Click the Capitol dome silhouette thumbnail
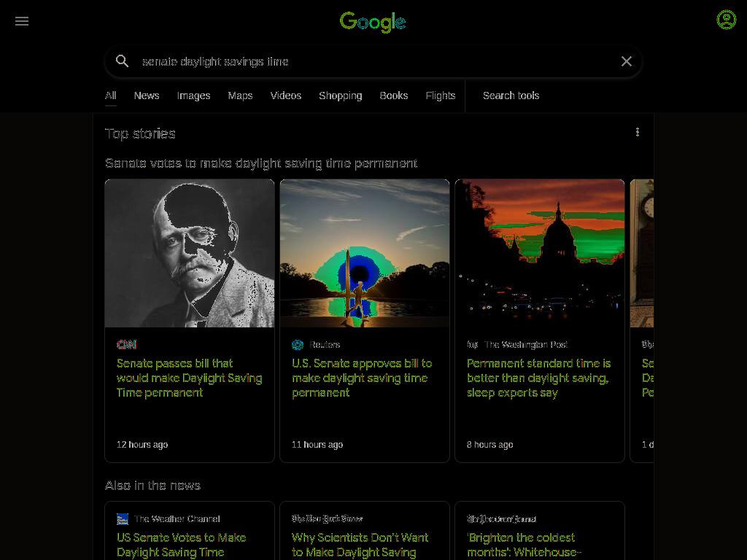Screen dimensions: 747x560 (x=540, y=253)
